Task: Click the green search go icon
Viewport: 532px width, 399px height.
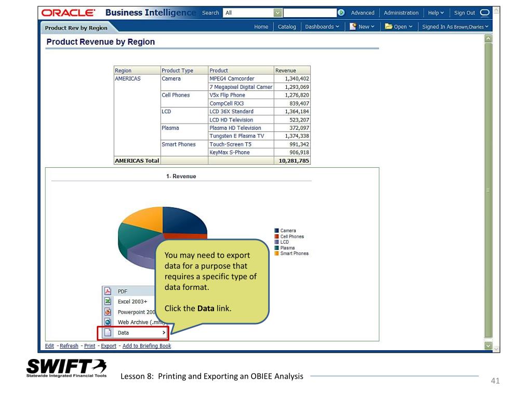Action: point(341,13)
